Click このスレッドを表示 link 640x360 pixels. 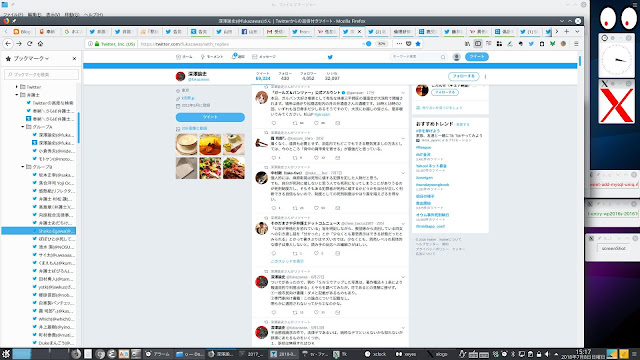point(287,261)
